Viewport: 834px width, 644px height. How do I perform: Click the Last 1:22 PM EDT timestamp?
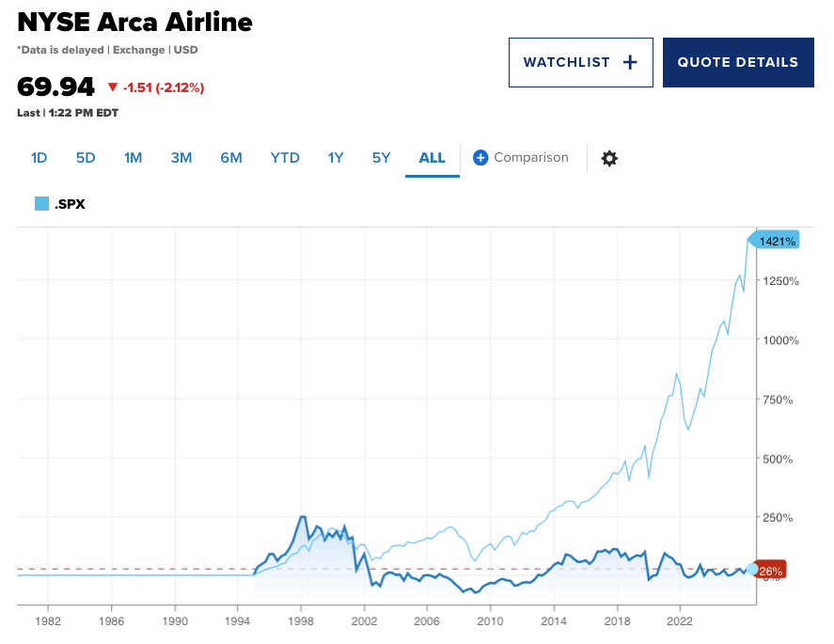(x=68, y=113)
